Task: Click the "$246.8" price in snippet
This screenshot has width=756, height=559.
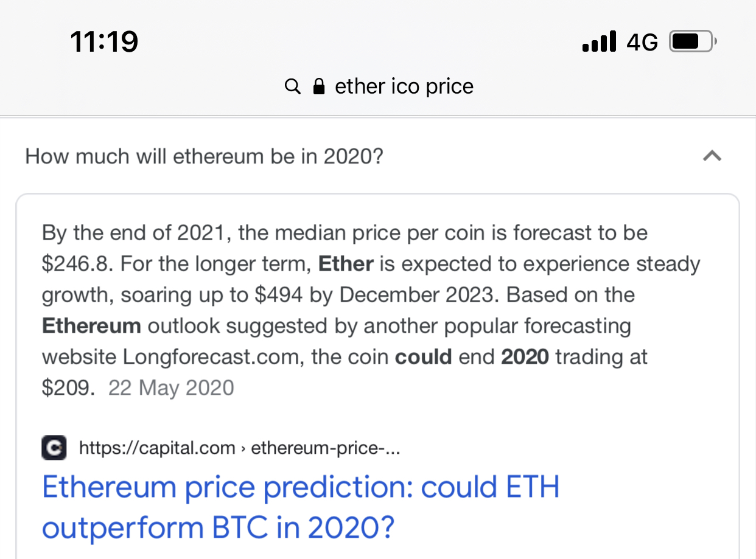Action: pyautogui.click(x=76, y=264)
